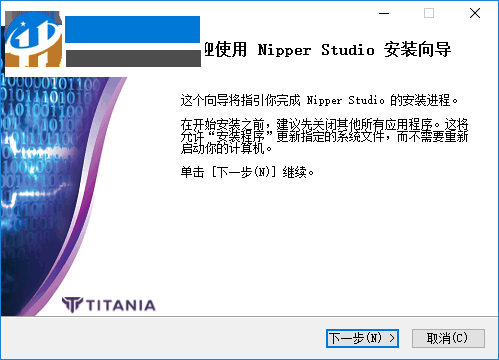Screen dimensions: 499x360
Task: Click the paragraph starting 在开始安装之前
Action: [324, 136]
